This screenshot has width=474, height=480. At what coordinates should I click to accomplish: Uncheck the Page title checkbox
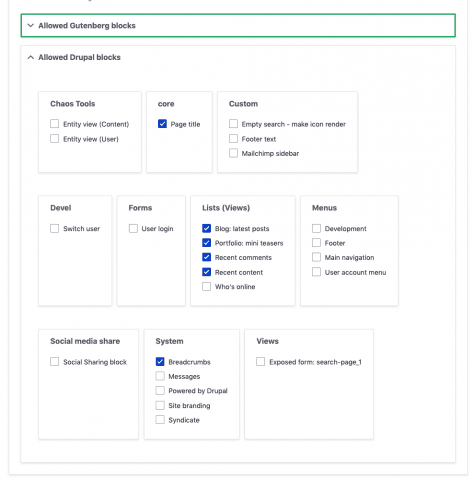click(x=162, y=124)
